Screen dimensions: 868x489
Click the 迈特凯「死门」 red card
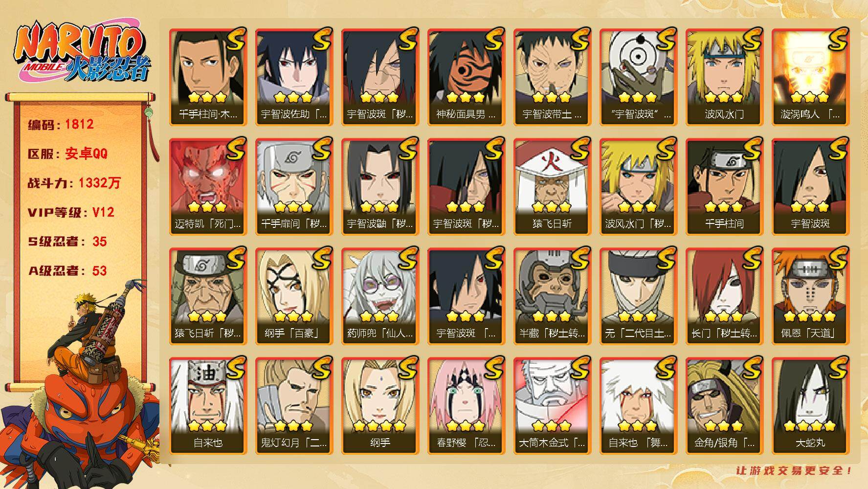point(208,187)
